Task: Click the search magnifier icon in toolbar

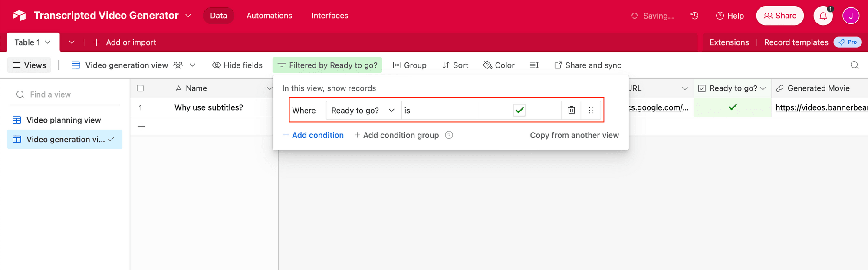Action: [x=855, y=65]
